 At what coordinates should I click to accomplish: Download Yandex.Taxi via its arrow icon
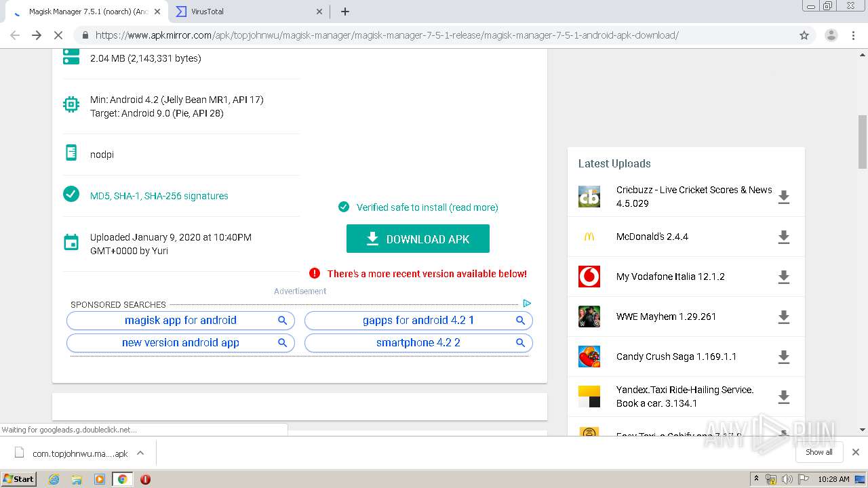click(x=784, y=396)
